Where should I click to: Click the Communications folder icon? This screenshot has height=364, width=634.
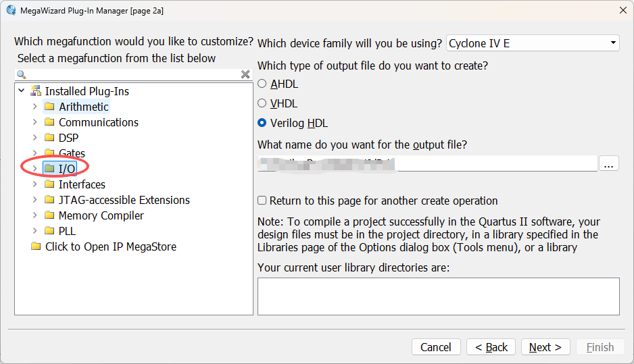49,122
